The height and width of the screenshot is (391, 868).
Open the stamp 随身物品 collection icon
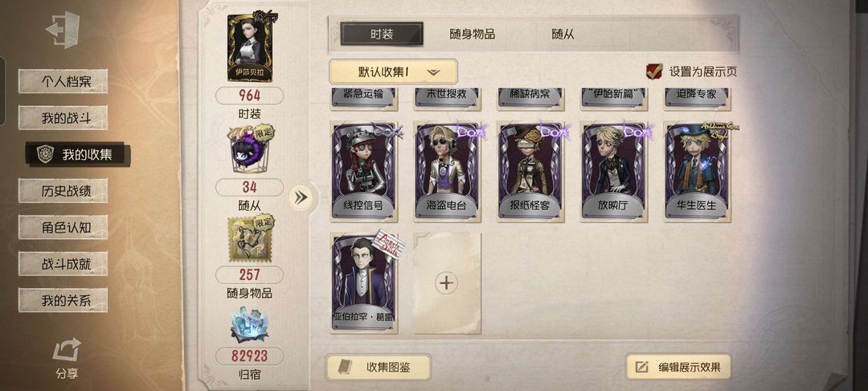(x=249, y=240)
